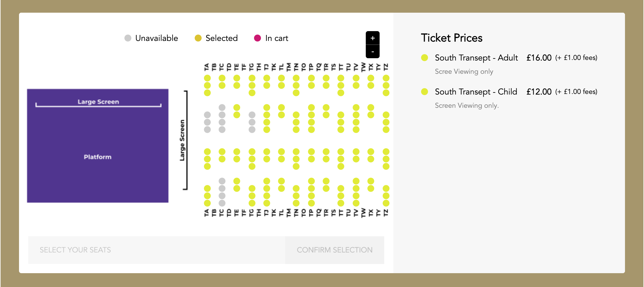Pick the bottommost yellow seat in column TA
The width and height of the screenshot is (644, 287).
tap(207, 203)
